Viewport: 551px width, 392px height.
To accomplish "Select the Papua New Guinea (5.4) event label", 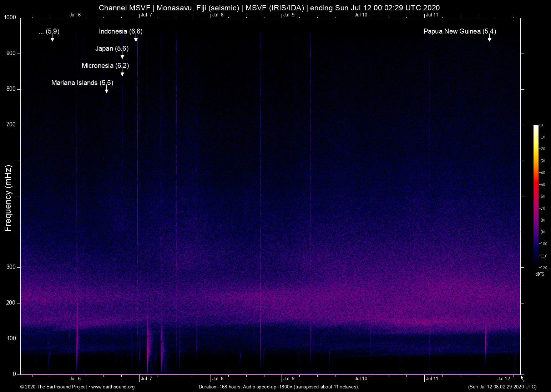I will (460, 31).
